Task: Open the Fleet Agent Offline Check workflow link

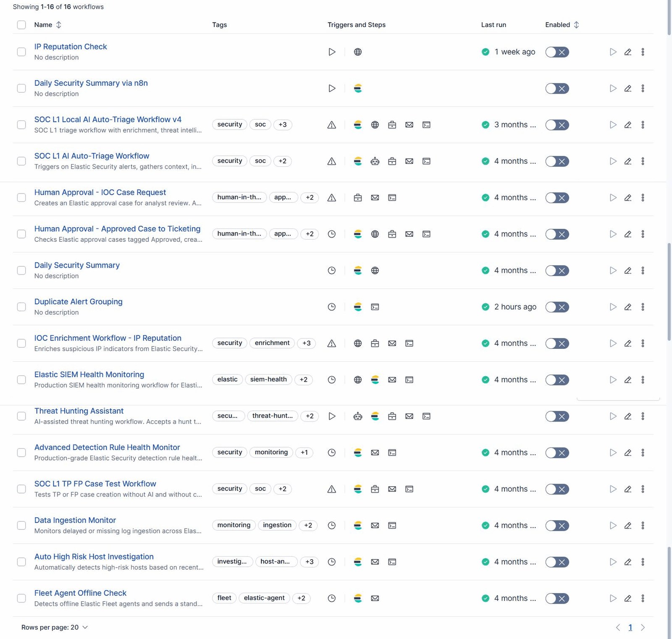Action: (80, 593)
